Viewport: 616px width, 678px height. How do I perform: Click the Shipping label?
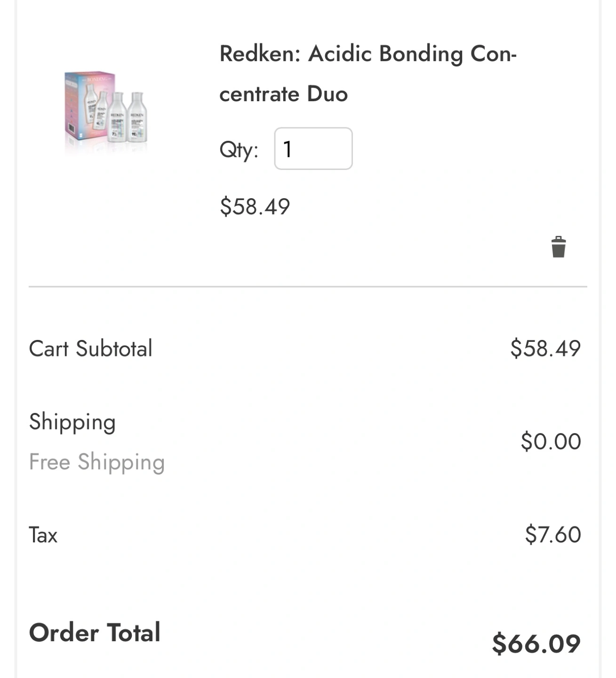click(72, 422)
